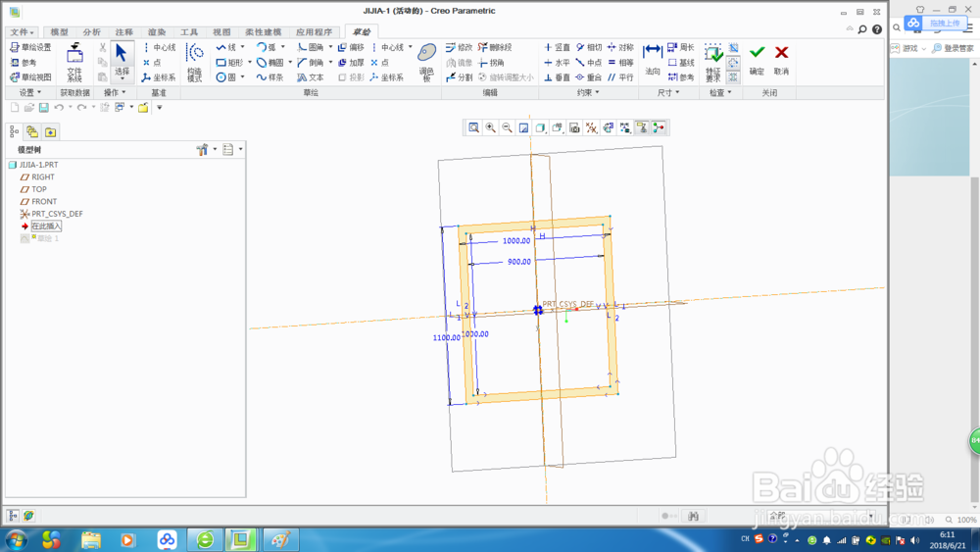Viewport: 980px width, 552px height.
Task: Apply the Coincident (重合) constraint
Action: (x=589, y=77)
